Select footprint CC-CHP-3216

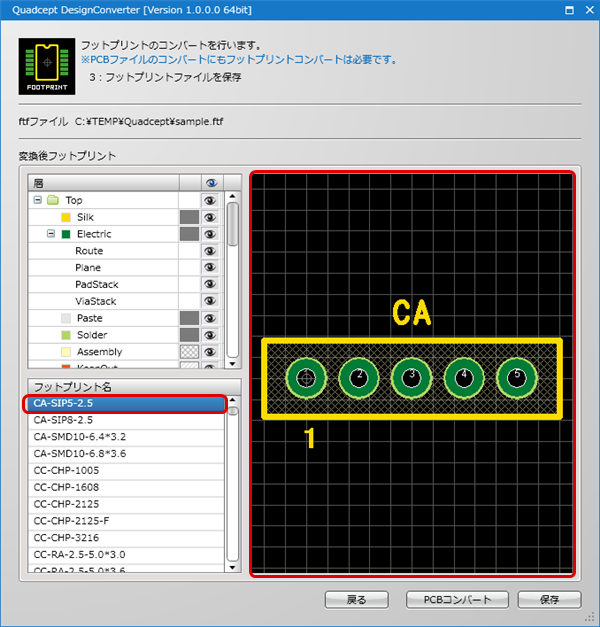pos(126,537)
